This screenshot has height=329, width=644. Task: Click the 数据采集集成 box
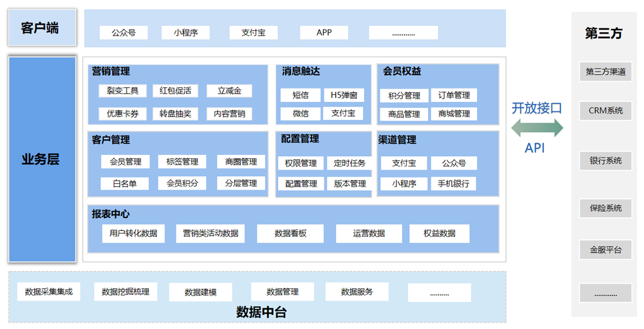click(49, 292)
